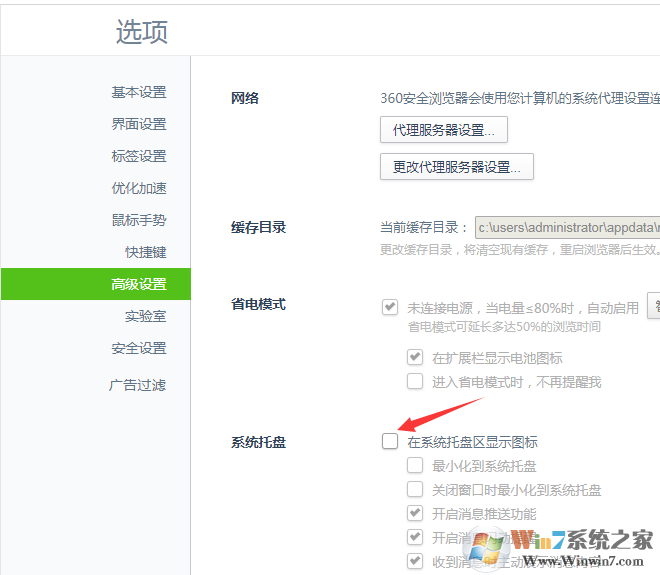Click the cache directory path field
Viewport: 660px width, 575px height.
(567, 227)
